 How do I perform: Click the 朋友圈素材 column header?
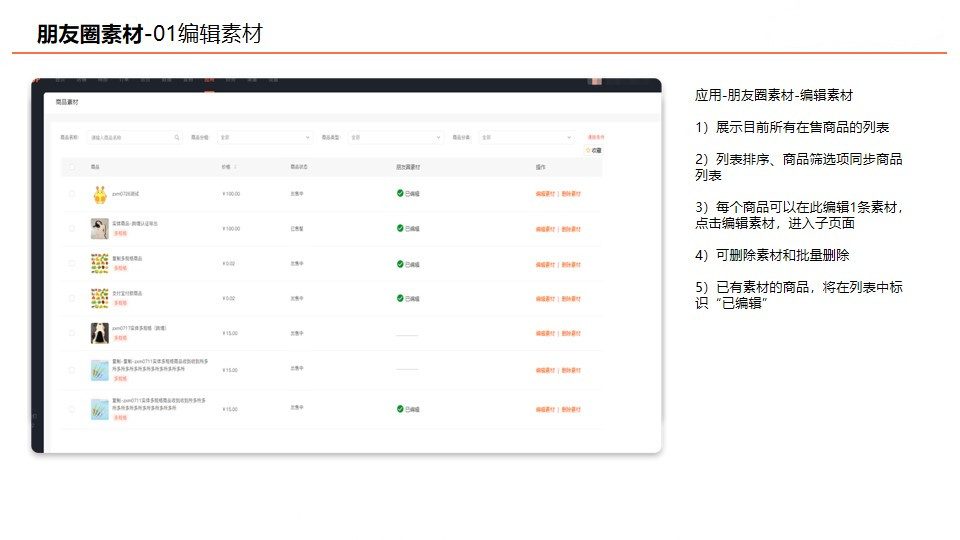(408, 167)
